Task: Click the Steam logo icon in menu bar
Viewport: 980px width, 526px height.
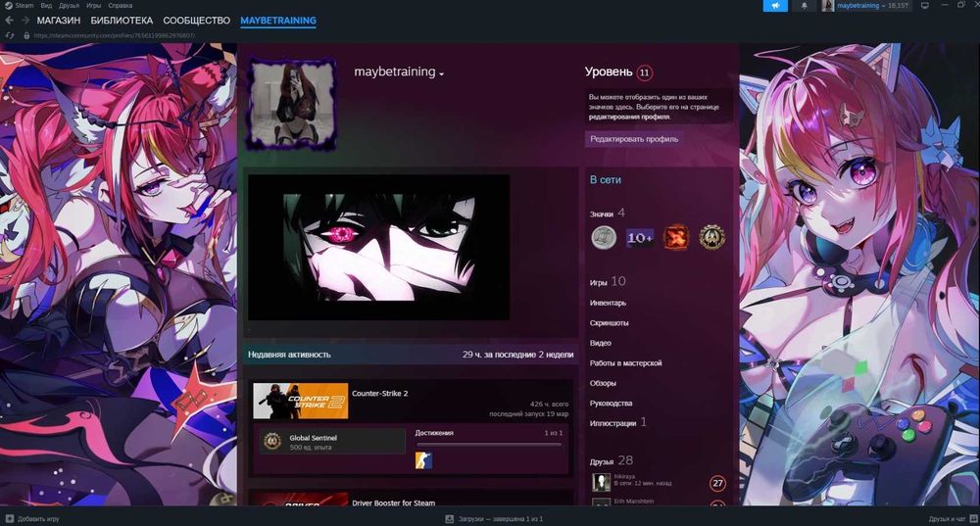Action: click(x=8, y=5)
